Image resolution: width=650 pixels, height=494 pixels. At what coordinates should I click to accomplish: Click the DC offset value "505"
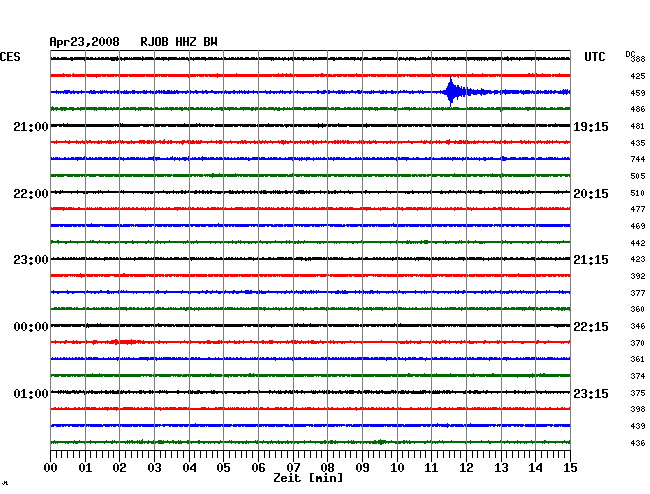[638, 177]
